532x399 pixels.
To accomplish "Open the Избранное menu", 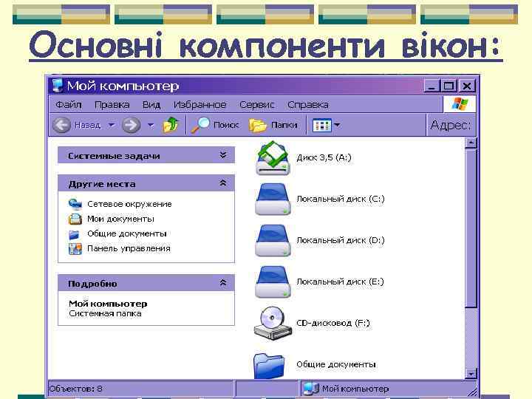I will [x=199, y=104].
